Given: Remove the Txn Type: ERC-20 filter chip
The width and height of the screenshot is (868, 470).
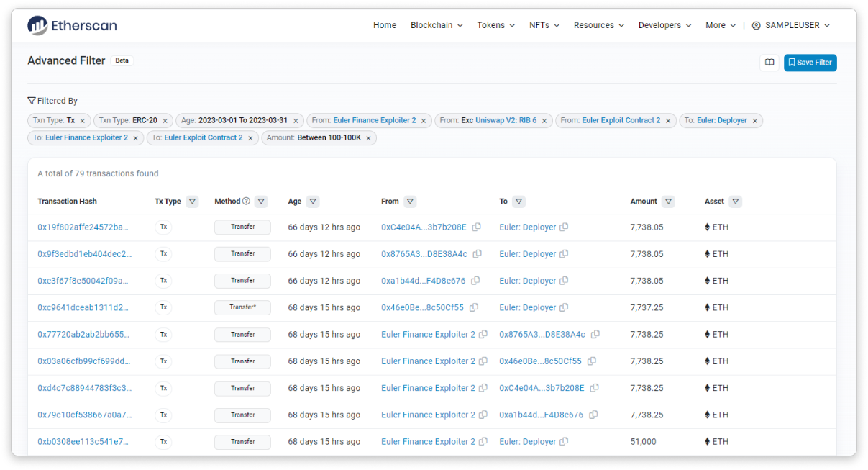Looking at the screenshot, I should click(165, 121).
